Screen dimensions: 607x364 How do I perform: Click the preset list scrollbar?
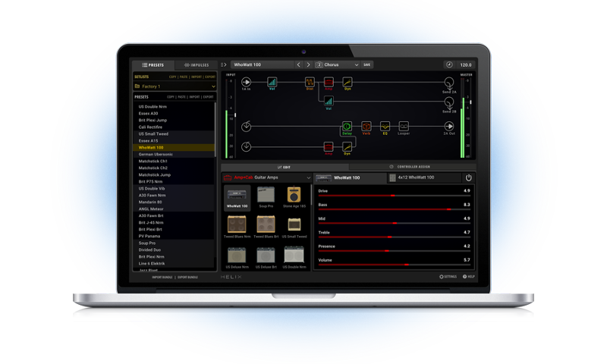click(215, 130)
